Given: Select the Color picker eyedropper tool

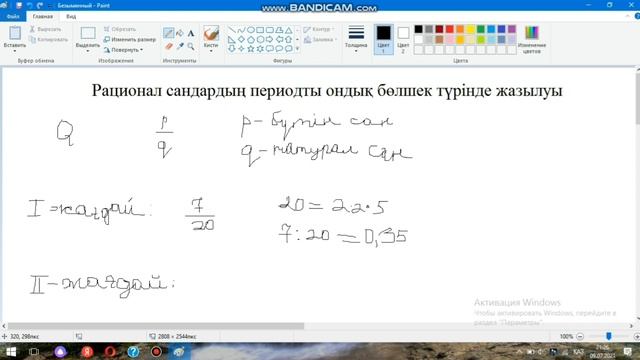Looking at the screenshot, I should 180,47.
